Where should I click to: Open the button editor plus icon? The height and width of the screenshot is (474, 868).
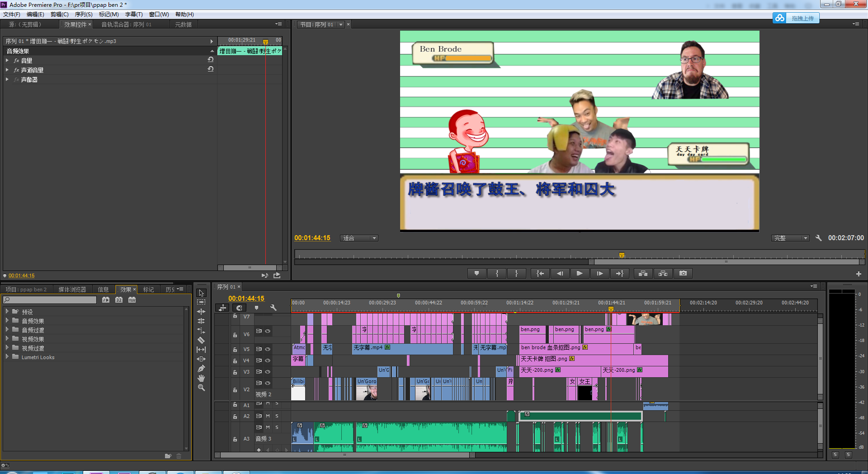click(859, 274)
